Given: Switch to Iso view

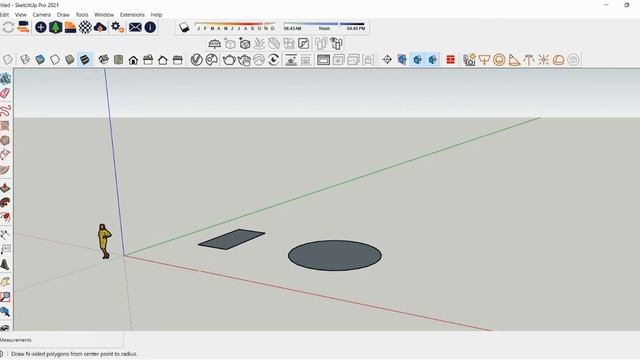Looking at the screenshot, I should [x=104, y=60].
